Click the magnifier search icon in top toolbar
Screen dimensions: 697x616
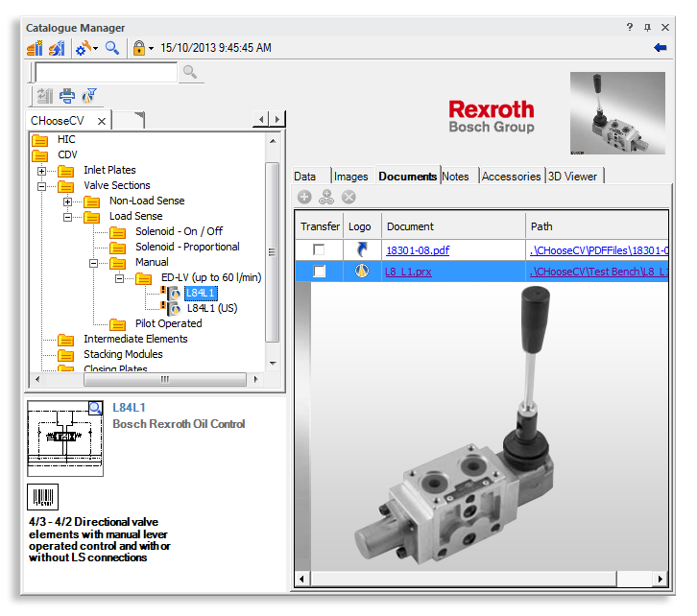click(x=112, y=48)
